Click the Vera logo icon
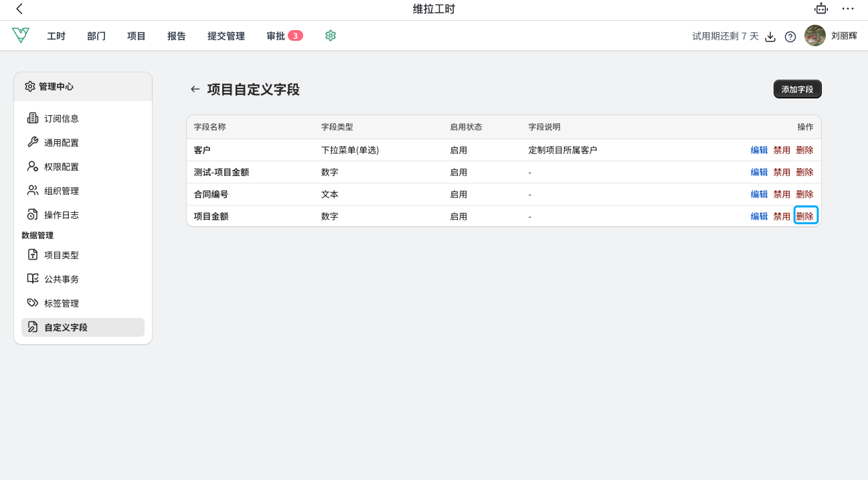This screenshot has width=868, height=480. pyautogui.click(x=21, y=35)
